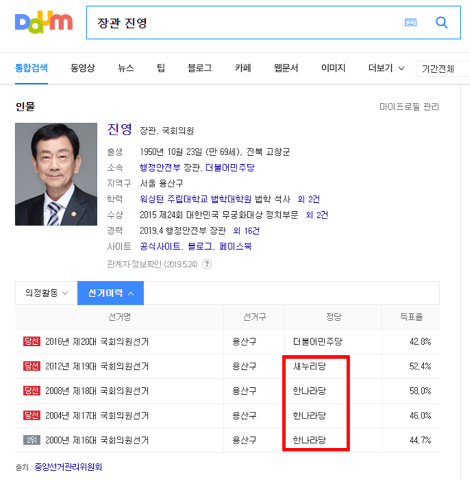The height and width of the screenshot is (480, 470).
Task: Click the 58.0% vote share value
Action: [420, 391]
